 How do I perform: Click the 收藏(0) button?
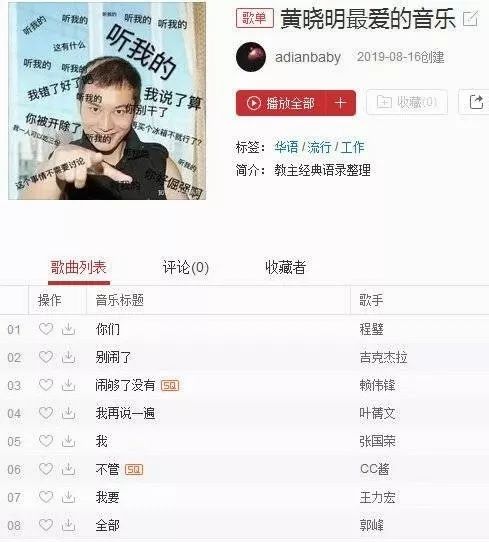[x=407, y=102]
